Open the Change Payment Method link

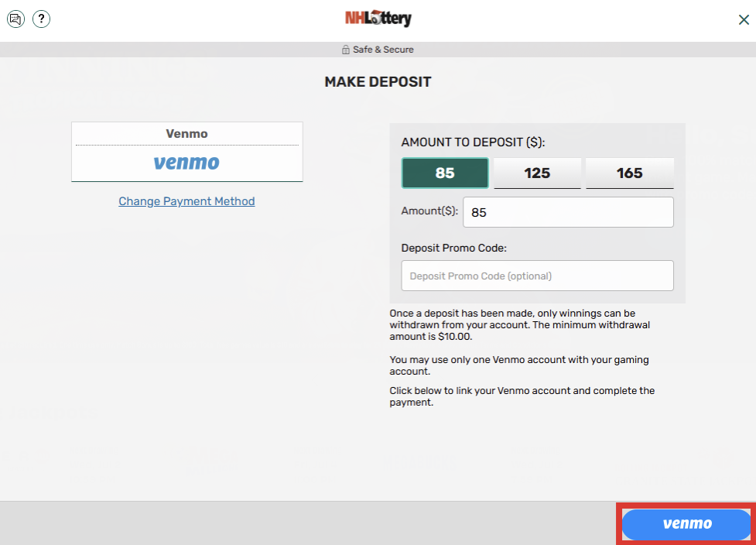coord(186,201)
